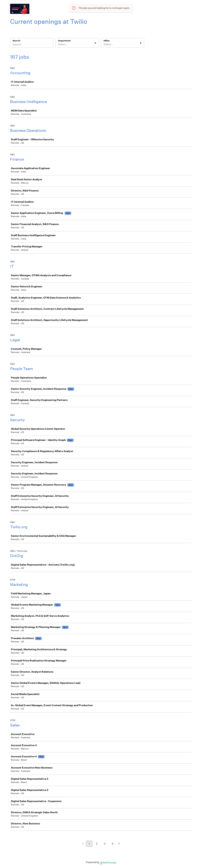View Senior Director, Analyst Relations job
202x868 pixels.
point(101,673)
